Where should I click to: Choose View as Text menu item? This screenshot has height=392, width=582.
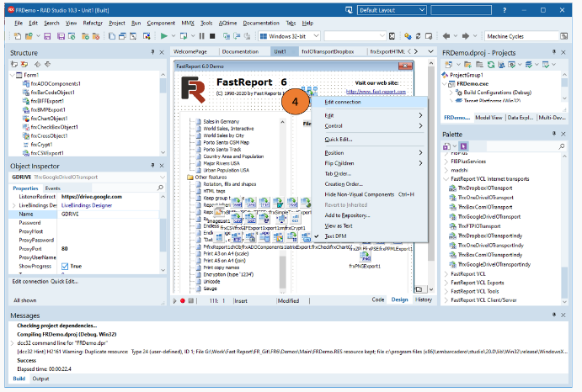point(338,225)
